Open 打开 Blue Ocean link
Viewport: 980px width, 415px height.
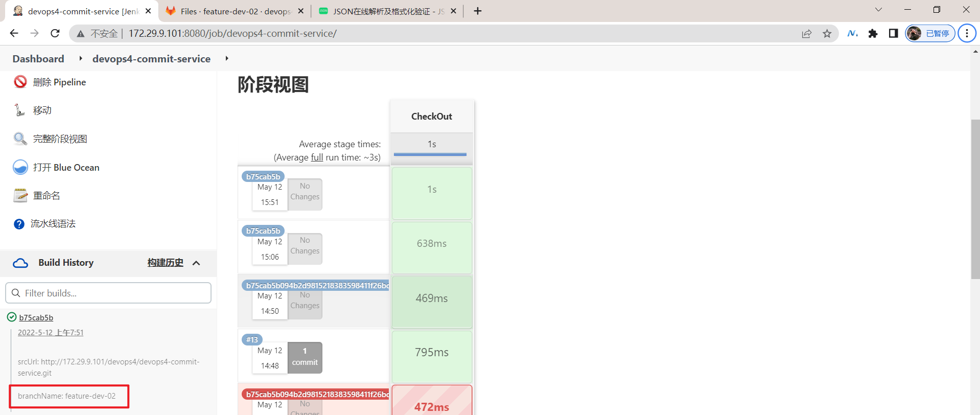pyautogui.click(x=66, y=168)
